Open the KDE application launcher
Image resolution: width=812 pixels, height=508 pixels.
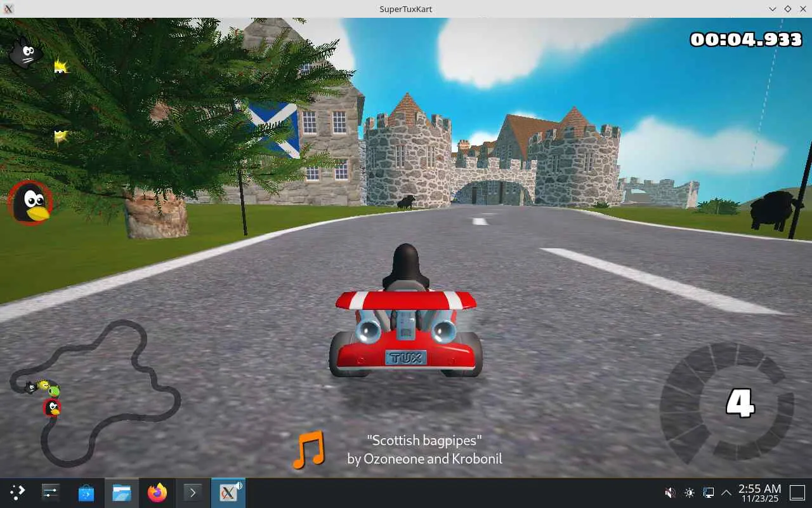(17, 492)
